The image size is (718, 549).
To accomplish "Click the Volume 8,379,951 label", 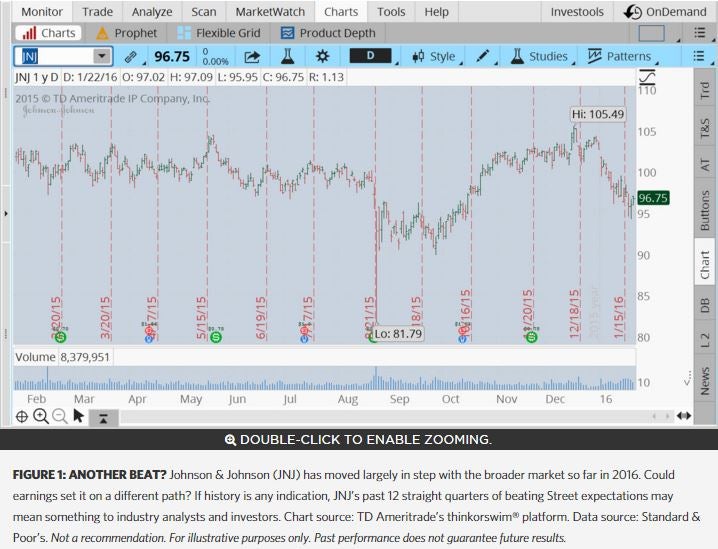I will pos(62,357).
